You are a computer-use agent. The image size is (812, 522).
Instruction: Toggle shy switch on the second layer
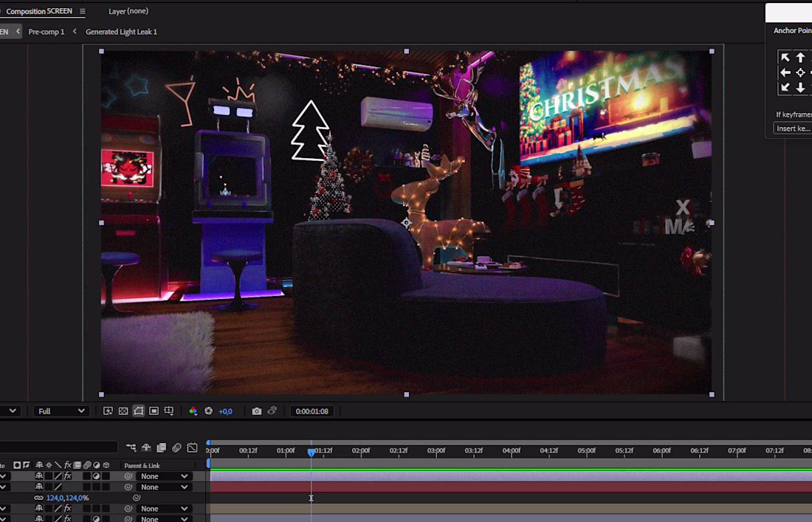pos(39,487)
